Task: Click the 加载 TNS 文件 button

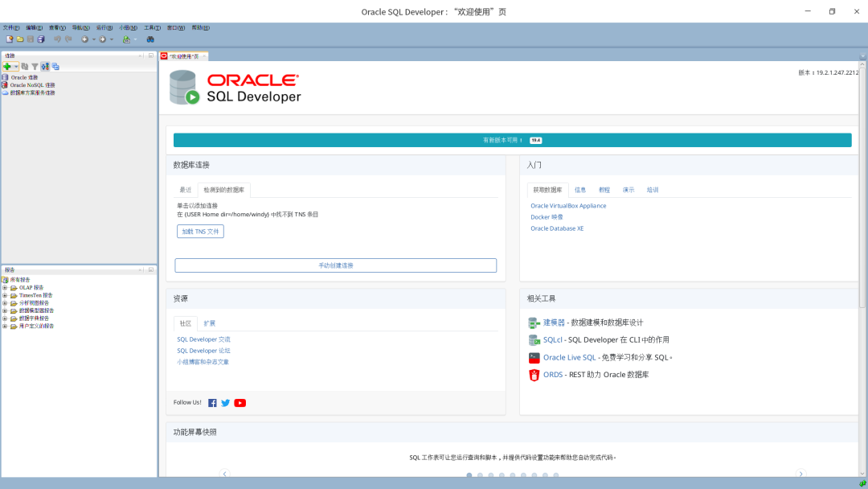Action: (x=200, y=232)
